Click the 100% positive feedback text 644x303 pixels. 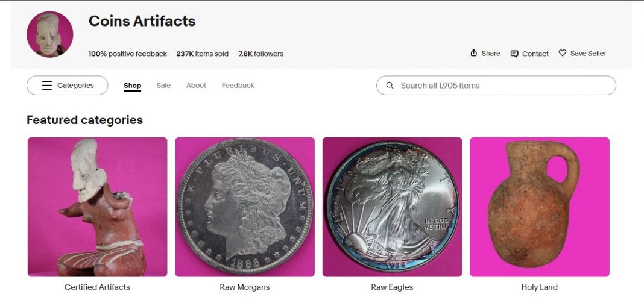point(128,54)
